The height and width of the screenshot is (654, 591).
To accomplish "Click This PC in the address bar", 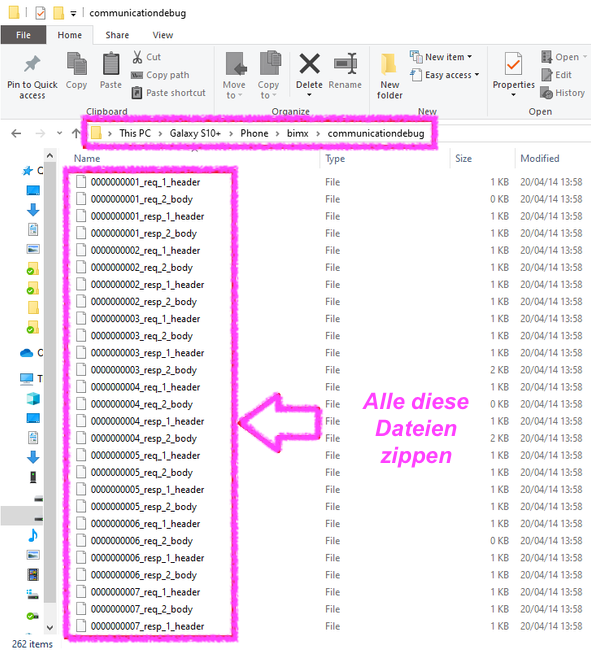I will pos(135,133).
